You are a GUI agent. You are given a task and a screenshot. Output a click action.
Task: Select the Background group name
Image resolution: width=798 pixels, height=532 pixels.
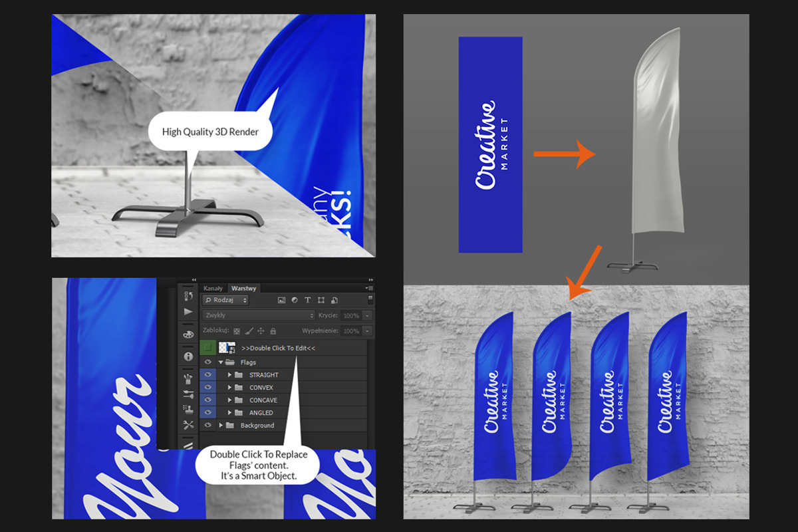[x=257, y=426]
